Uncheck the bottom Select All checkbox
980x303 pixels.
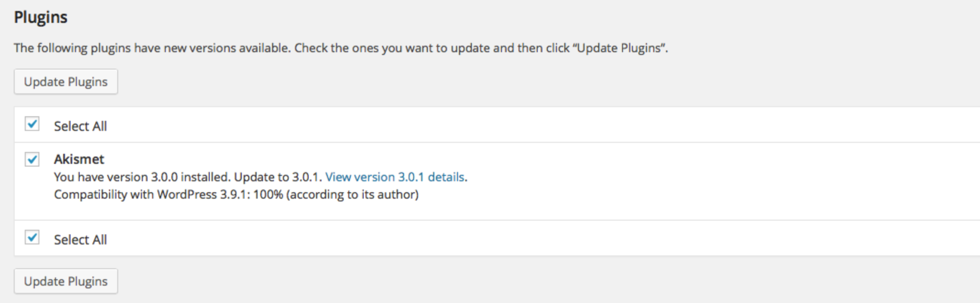click(32, 238)
